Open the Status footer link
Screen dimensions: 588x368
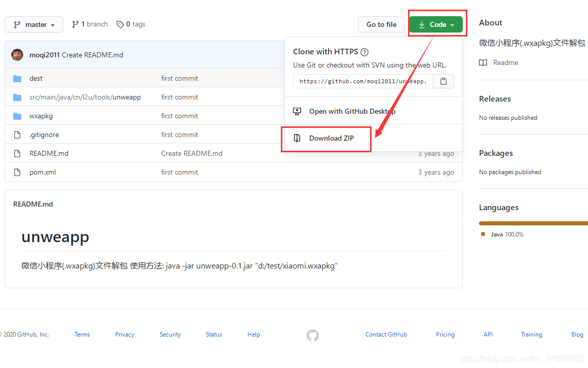coord(214,334)
